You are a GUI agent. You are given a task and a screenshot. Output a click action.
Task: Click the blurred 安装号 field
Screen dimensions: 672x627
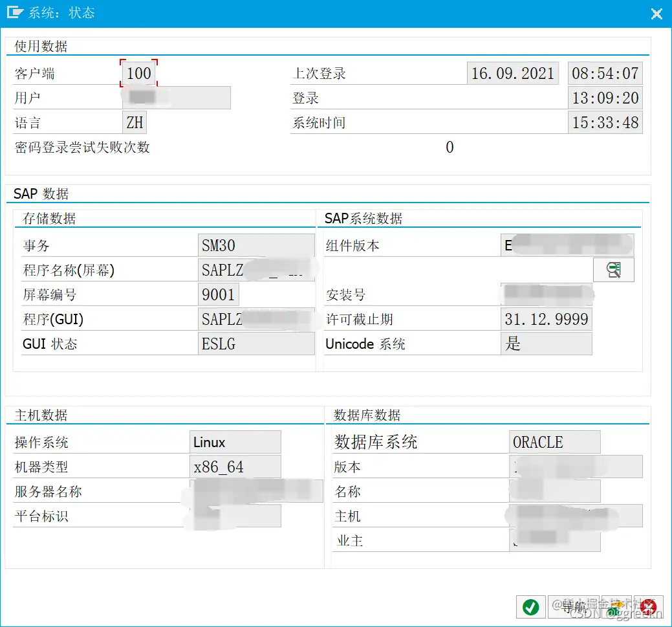pyautogui.click(x=547, y=294)
